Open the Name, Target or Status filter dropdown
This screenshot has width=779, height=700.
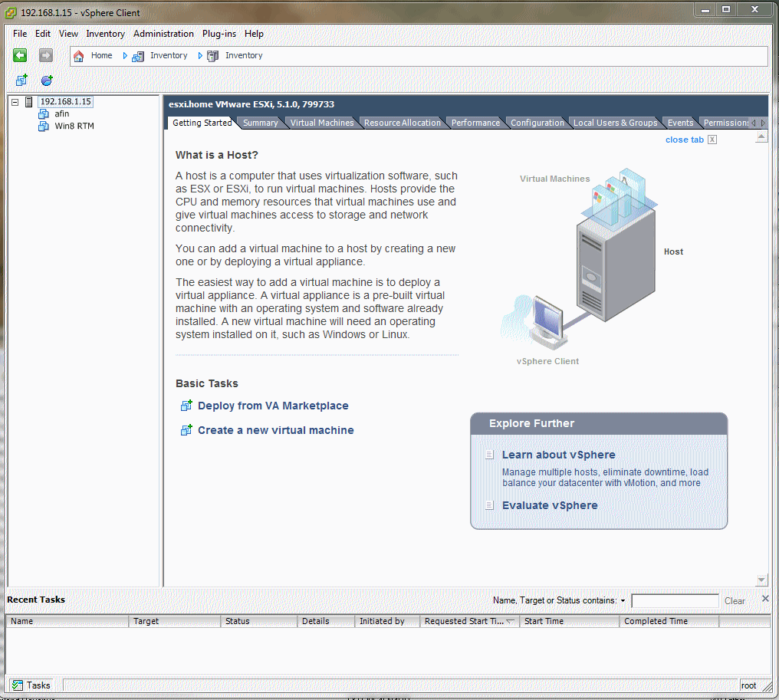click(623, 600)
